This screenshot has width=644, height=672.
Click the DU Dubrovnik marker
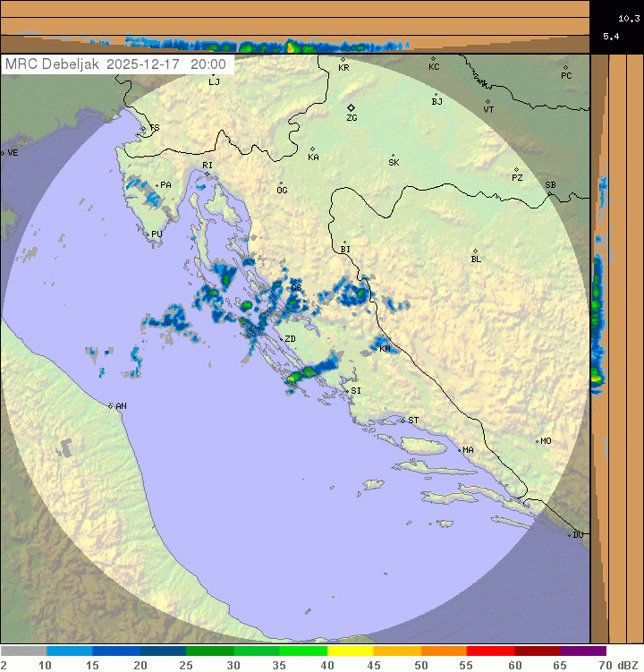click(570, 535)
